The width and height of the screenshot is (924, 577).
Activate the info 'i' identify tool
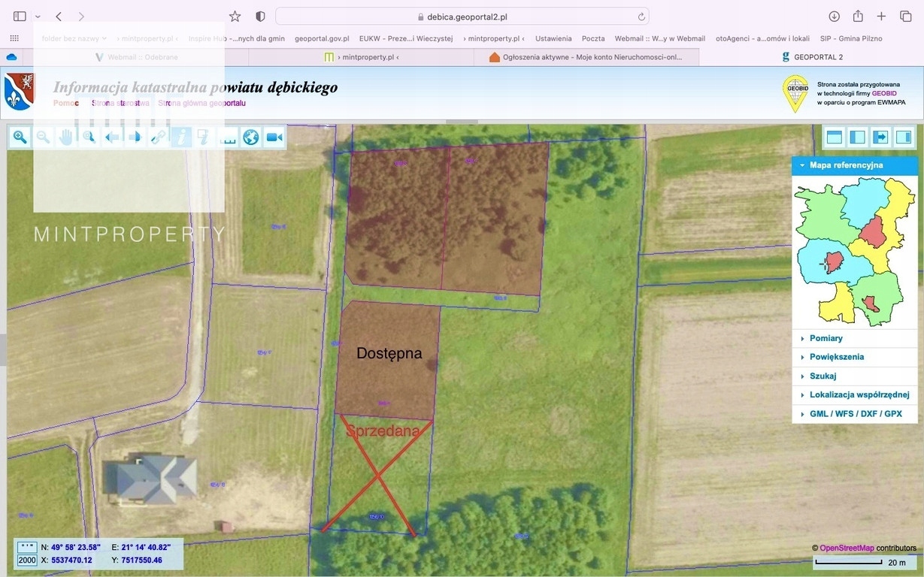pos(181,137)
